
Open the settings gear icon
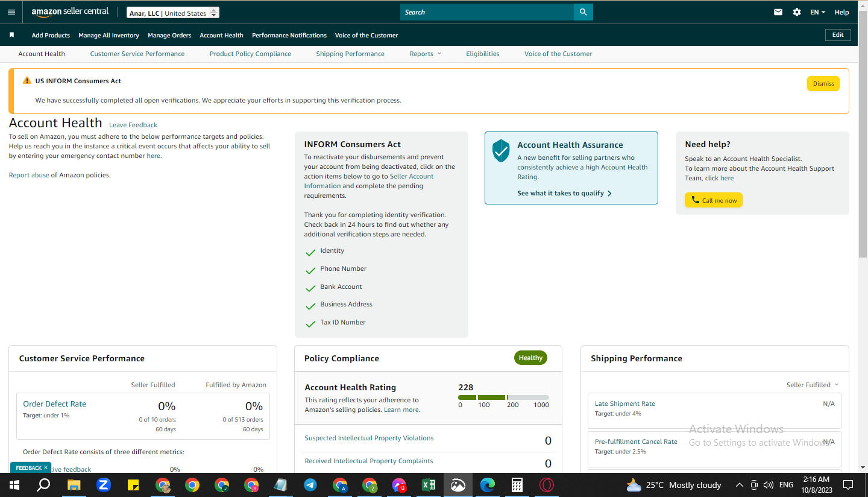[797, 12]
